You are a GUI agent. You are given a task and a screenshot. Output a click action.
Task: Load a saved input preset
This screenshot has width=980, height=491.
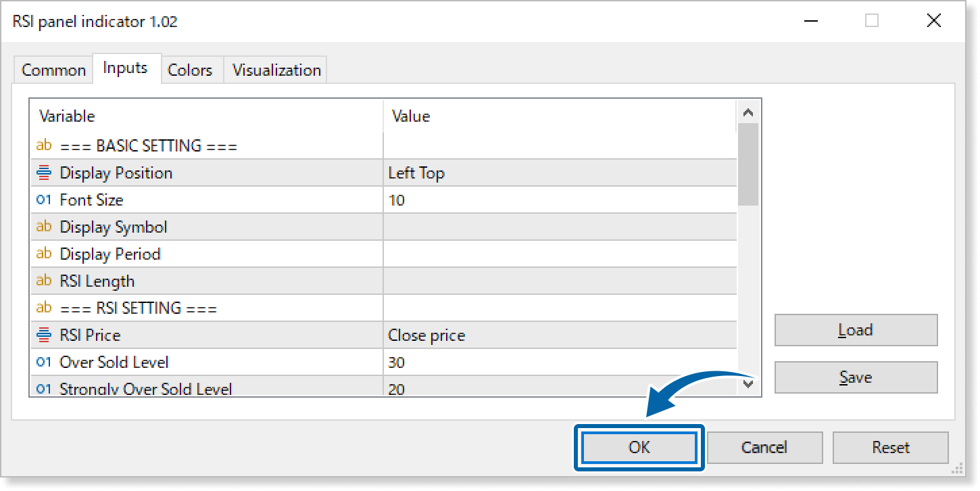coord(856,330)
